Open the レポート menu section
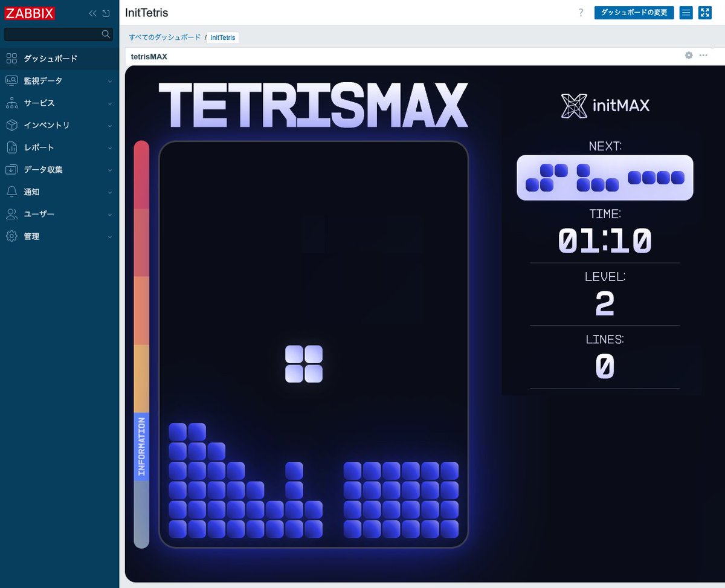The image size is (725, 588). tap(59, 147)
